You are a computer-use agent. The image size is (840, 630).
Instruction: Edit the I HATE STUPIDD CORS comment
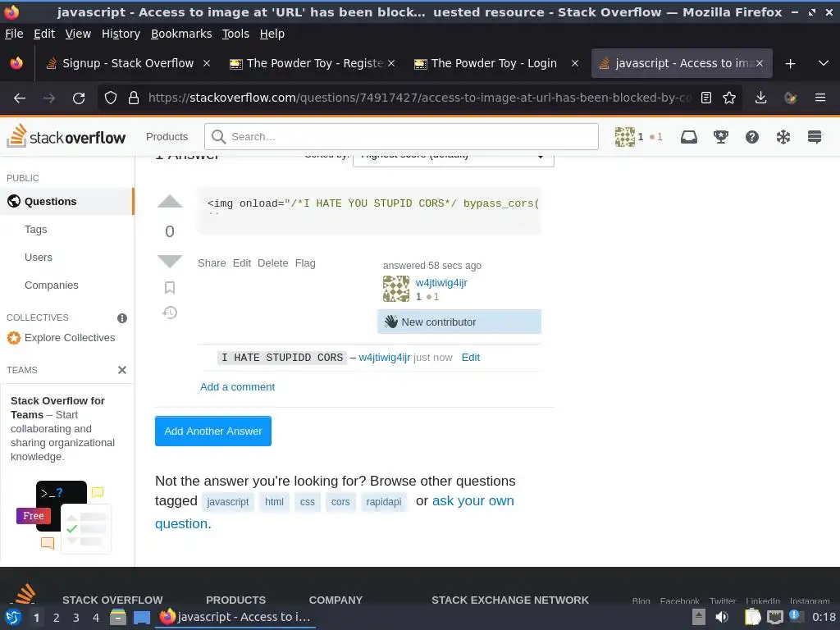pyautogui.click(x=471, y=358)
